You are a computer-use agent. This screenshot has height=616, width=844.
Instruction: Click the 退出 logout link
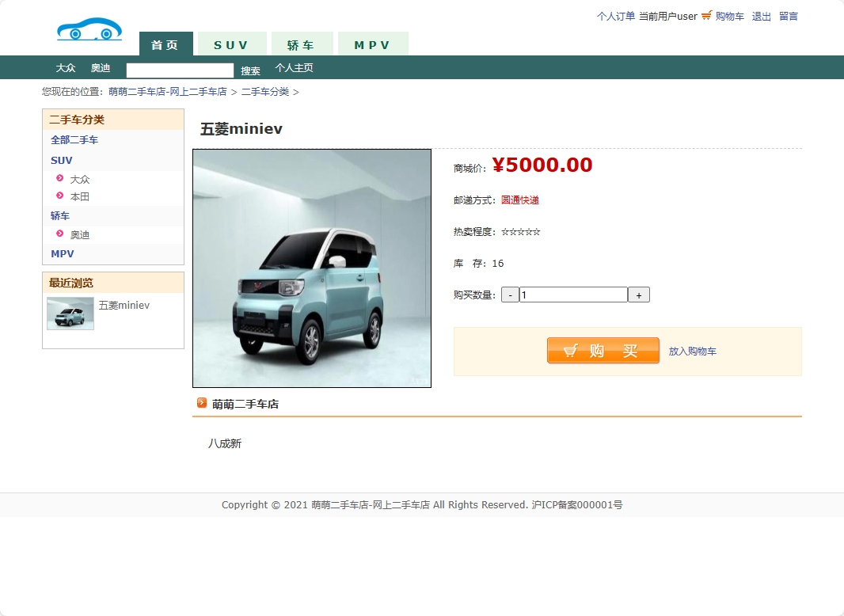[761, 16]
